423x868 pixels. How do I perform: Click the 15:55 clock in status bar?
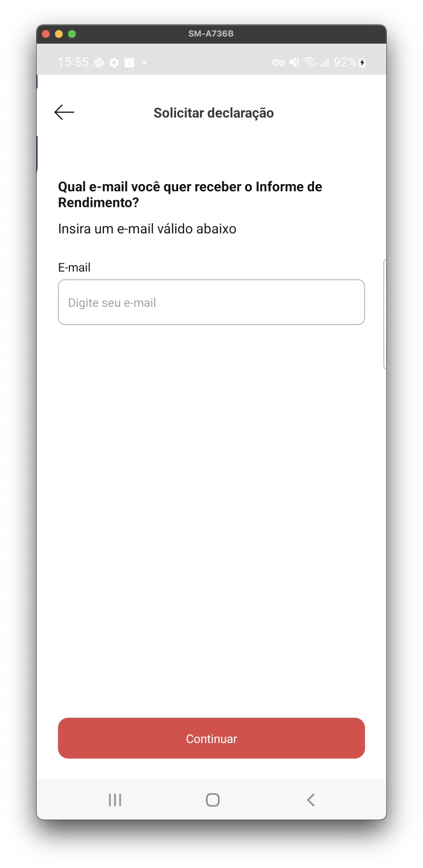click(73, 62)
